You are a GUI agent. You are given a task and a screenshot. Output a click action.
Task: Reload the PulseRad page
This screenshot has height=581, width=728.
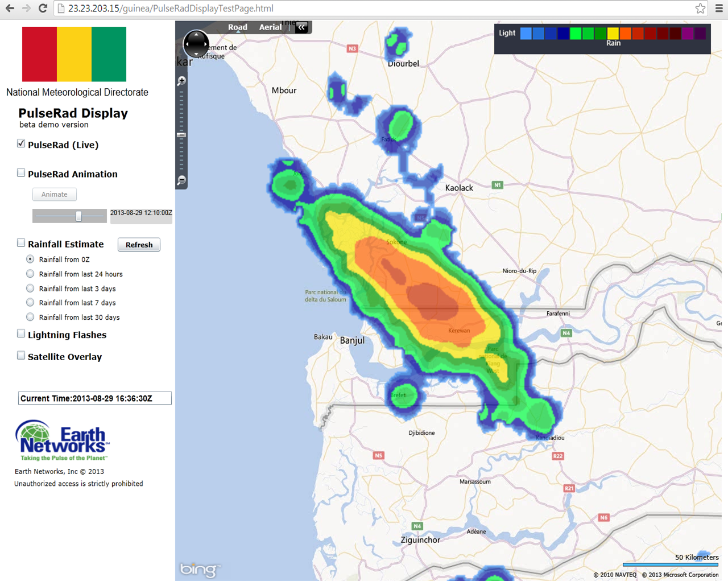43,8
